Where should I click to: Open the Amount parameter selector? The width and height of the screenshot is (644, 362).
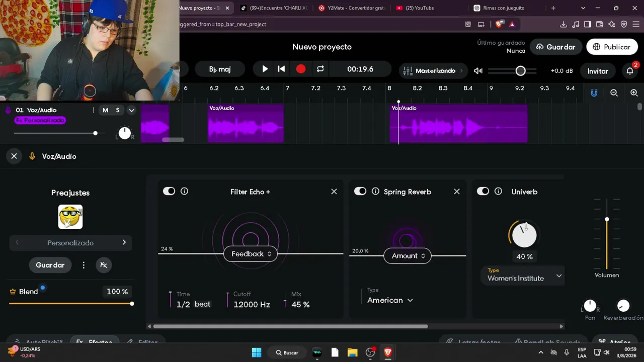tap(408, 256)
